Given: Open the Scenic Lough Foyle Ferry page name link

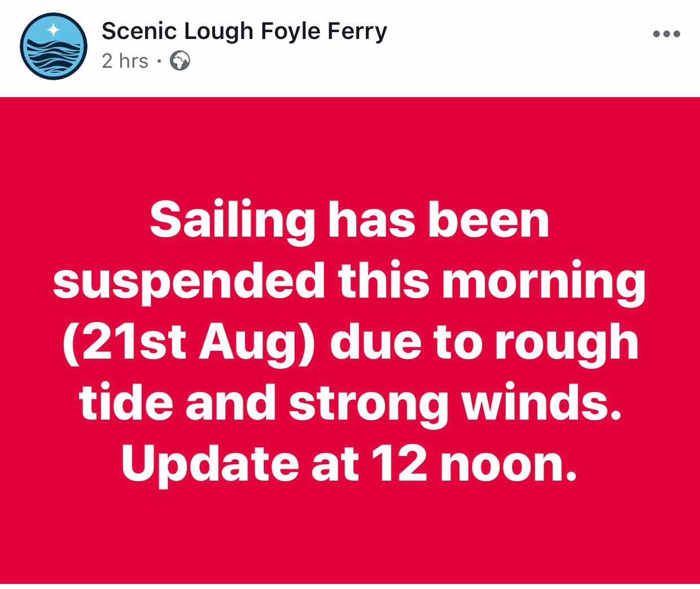Looking at the screenshot, I should [x=244, y=32].
